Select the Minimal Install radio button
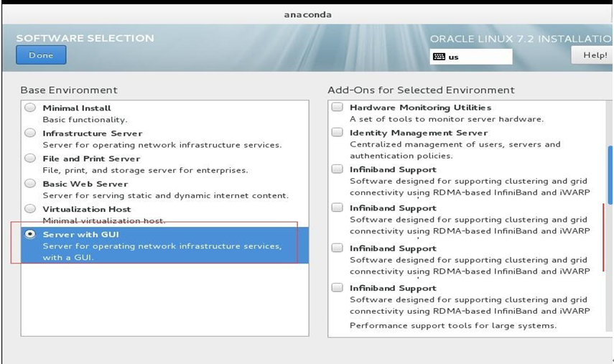614x364 pixels. pos(30,108)
